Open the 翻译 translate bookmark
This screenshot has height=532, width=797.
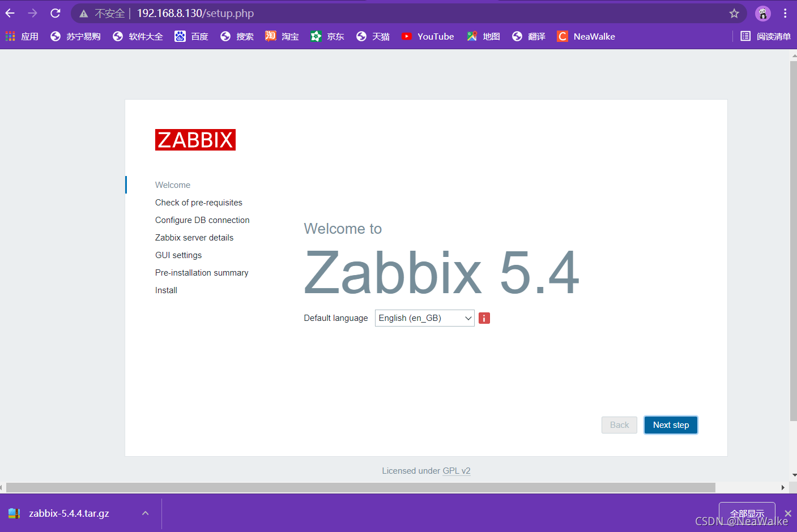[x=529, y=36]
